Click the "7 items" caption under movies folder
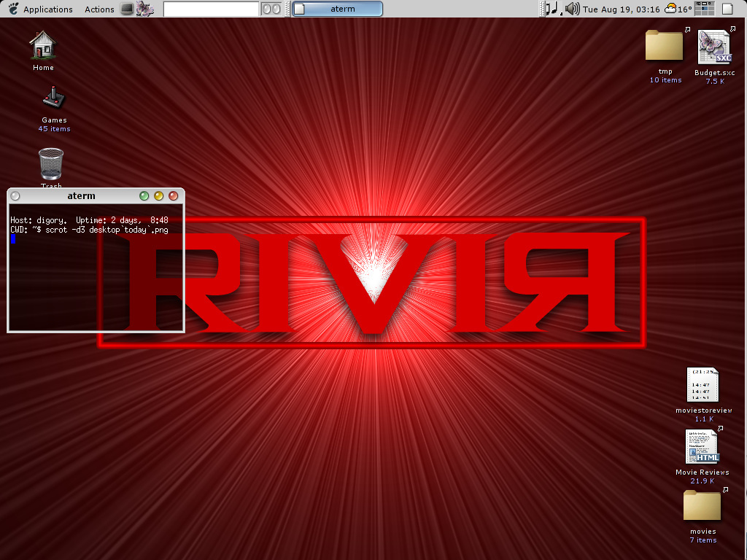The width and height of the screenshot is (747, 560). pos(703,540)
